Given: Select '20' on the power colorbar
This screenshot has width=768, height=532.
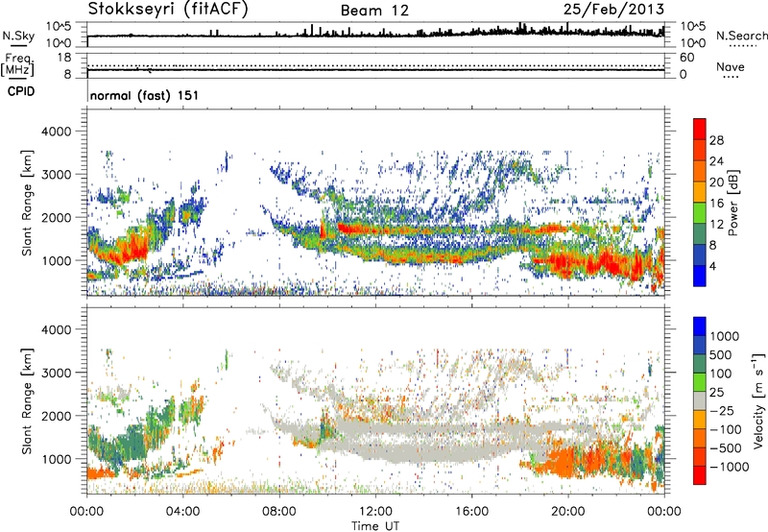Looking at the screenshot, I should click(x=716, y=182).
